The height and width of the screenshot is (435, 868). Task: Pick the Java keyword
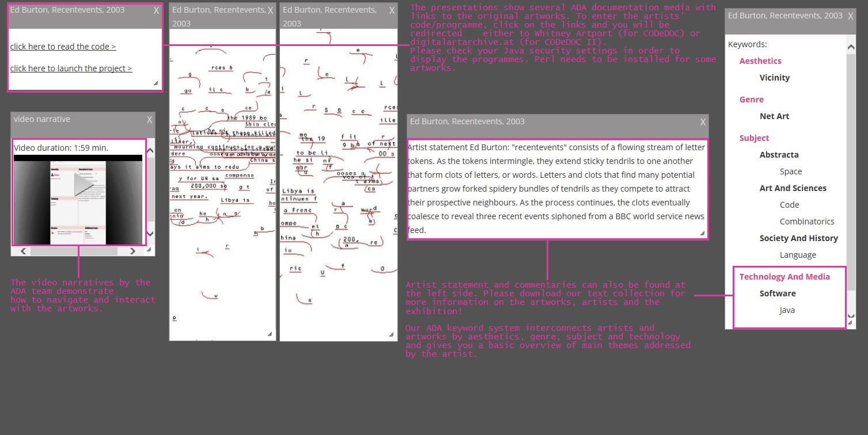787,310
